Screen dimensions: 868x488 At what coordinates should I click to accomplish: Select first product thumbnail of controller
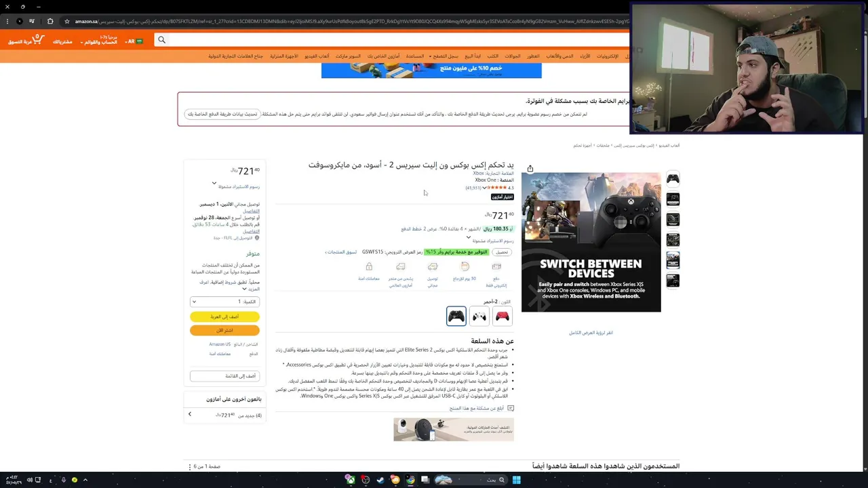pyautogui.click(x=673, y=179)
